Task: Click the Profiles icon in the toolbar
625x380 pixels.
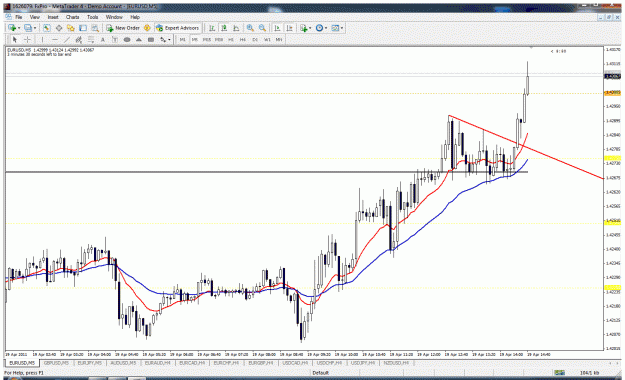Action: (28, 28)
